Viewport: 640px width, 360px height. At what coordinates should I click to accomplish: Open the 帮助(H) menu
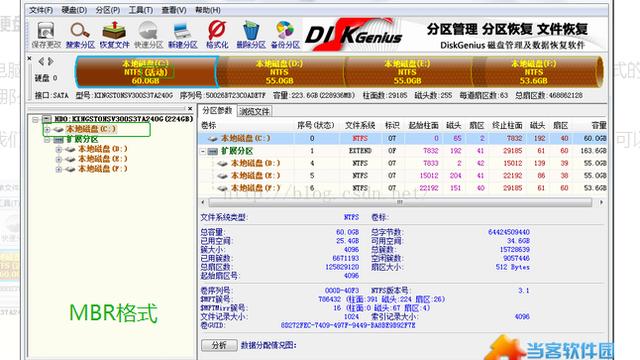(x=207, y=10)
